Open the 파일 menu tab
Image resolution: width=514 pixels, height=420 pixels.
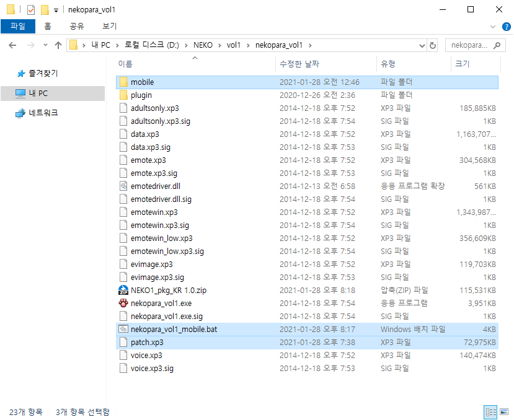click(x=18, y=26)
